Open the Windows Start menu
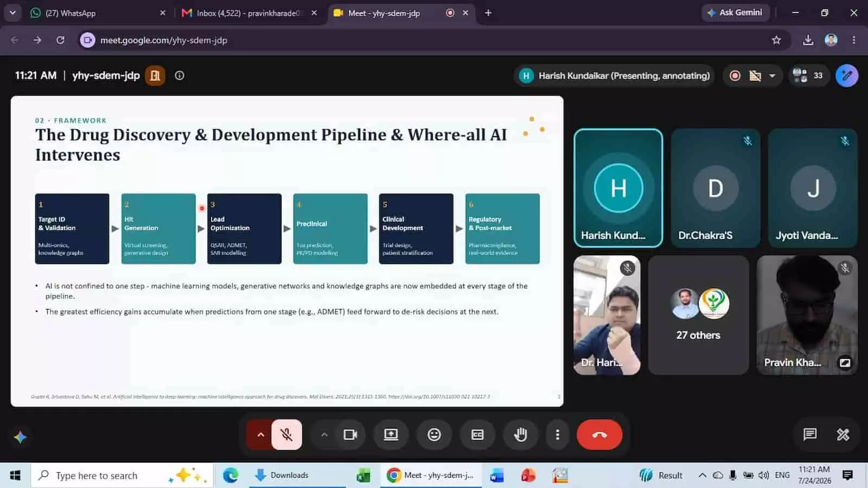 [x=15, y=476]
